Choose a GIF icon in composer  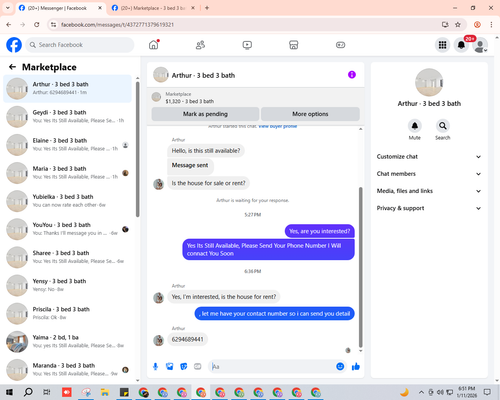point(198,367)
